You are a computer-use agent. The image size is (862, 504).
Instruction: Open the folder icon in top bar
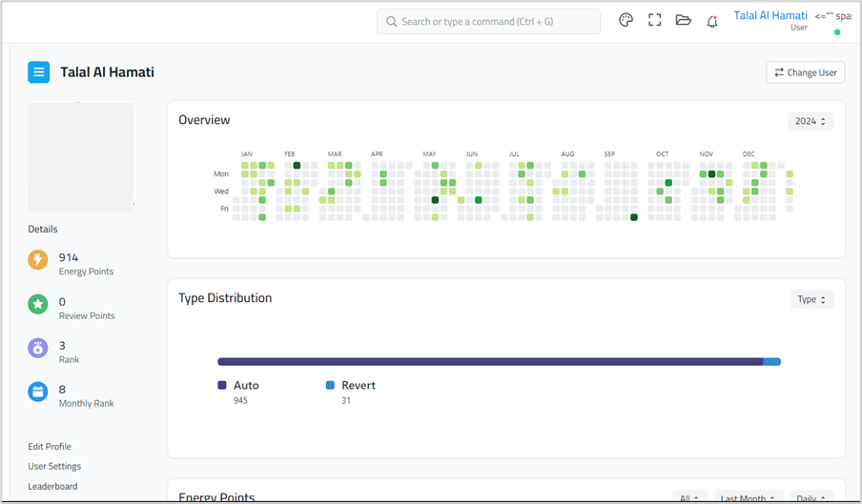pyautogui.click(x=683, y=21)
